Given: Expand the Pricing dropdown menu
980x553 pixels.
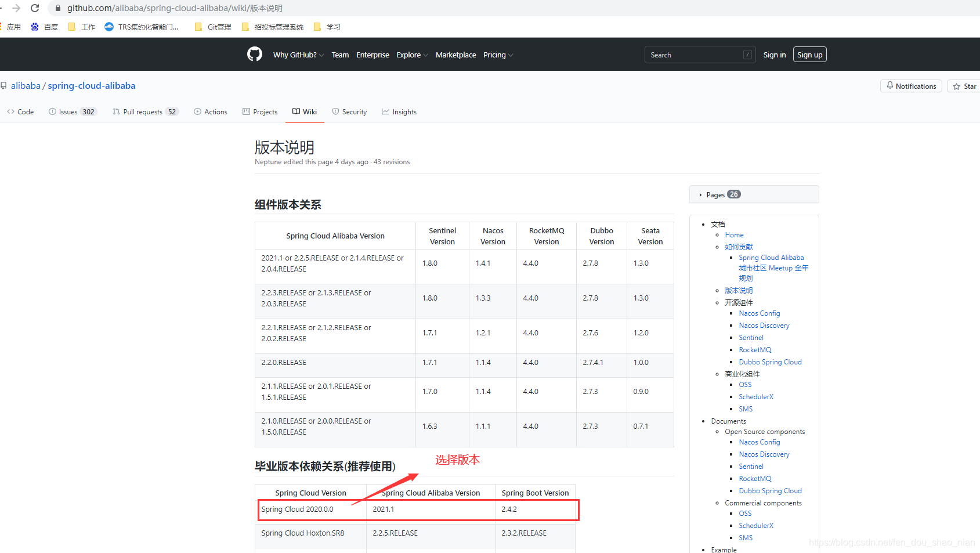Looking at the screenshot, I should click(498, 55).
